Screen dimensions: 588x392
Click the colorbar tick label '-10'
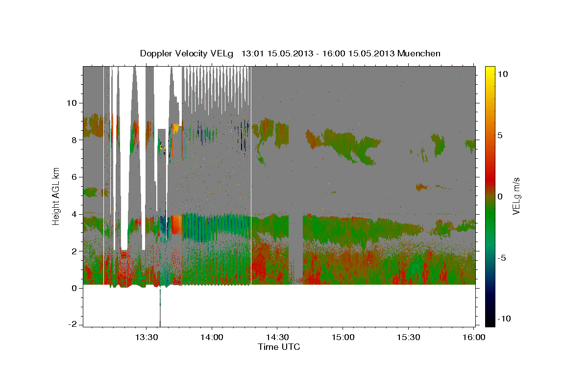pos(504,319)
